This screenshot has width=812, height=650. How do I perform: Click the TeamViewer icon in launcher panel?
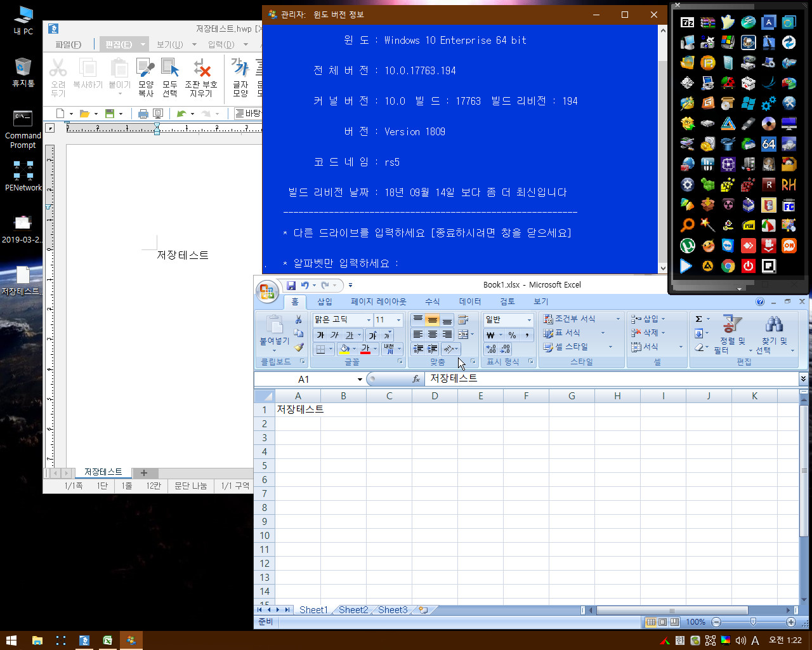pos(728,246)
